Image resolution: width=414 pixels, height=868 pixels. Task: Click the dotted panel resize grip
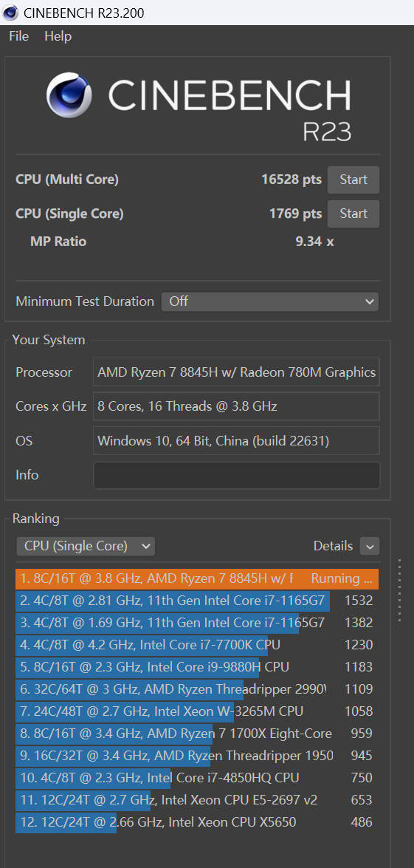click(400, 590)
